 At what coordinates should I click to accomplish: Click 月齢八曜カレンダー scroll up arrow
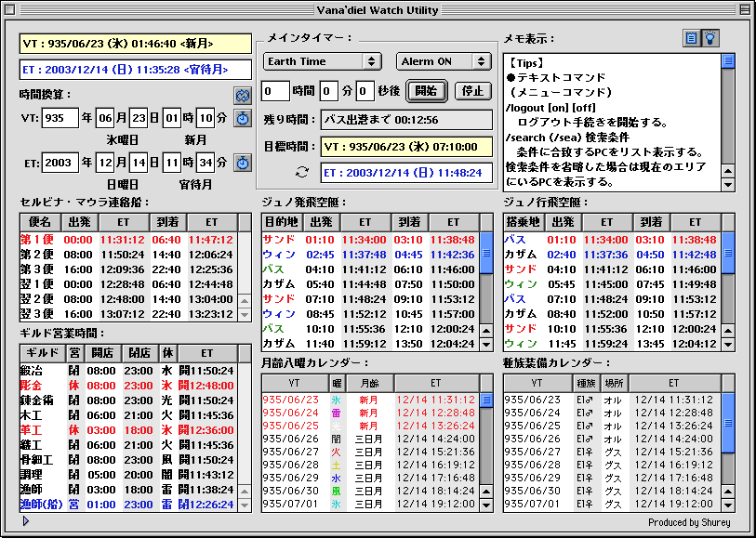tap(486, 492)
